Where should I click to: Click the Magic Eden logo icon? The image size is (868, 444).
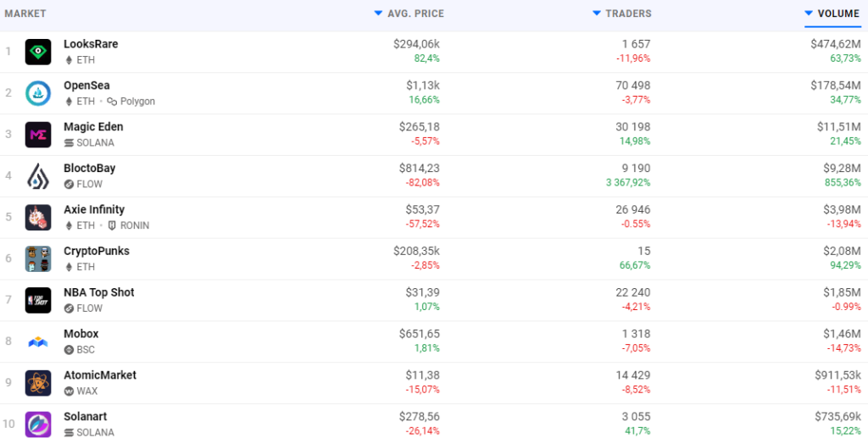pos(38,135)
